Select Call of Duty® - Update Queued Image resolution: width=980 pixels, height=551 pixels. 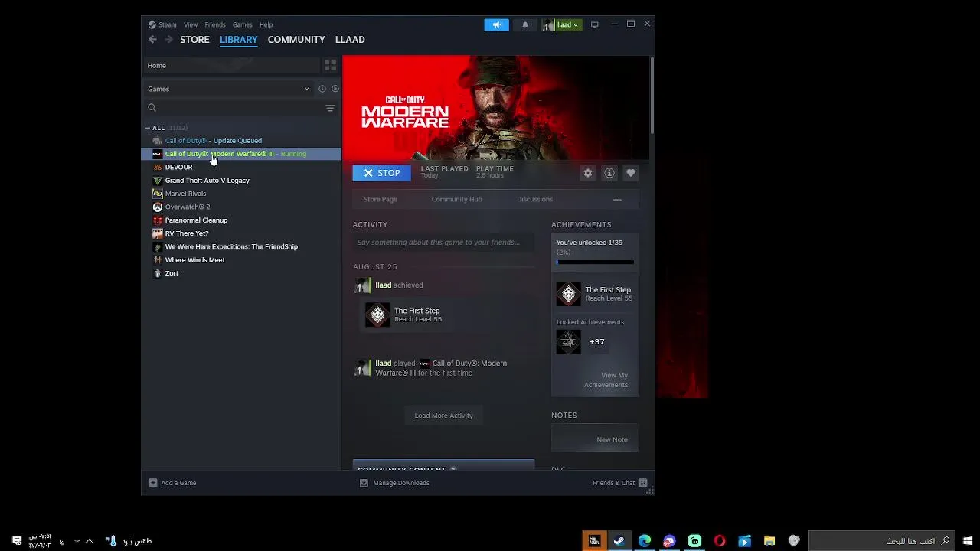click(241, 141)
